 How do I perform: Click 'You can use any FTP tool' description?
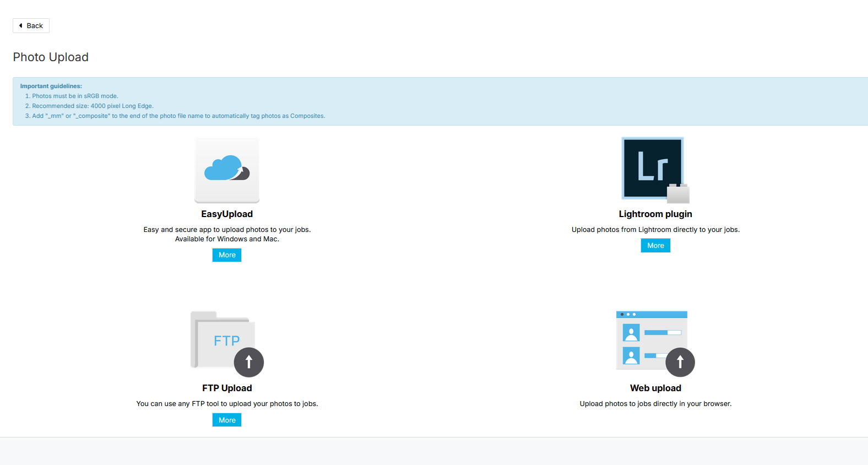click(227, 404)
